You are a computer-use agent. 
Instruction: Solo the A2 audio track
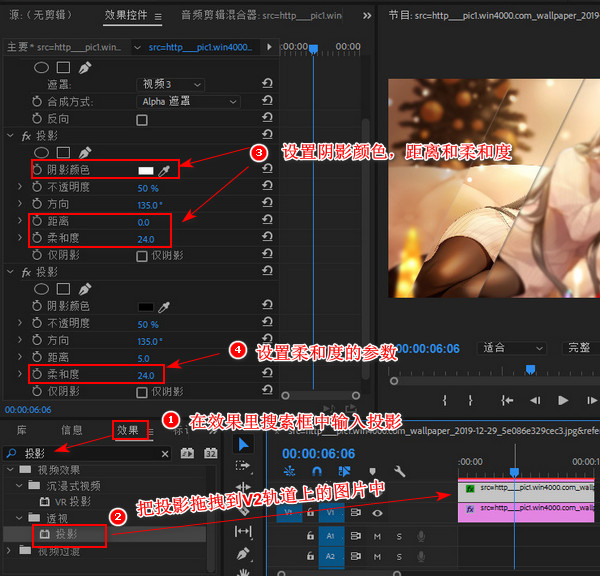tap(399, 556)
